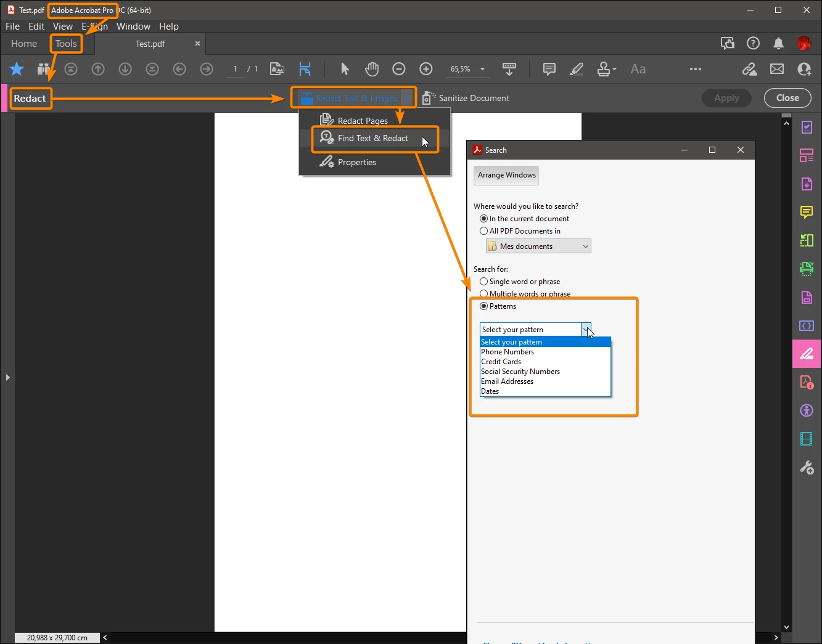The height and width of the screenshot is (644, 822).
Task: Choose 'Email Addresses' pattern option
Action: [x=545, y=381]
